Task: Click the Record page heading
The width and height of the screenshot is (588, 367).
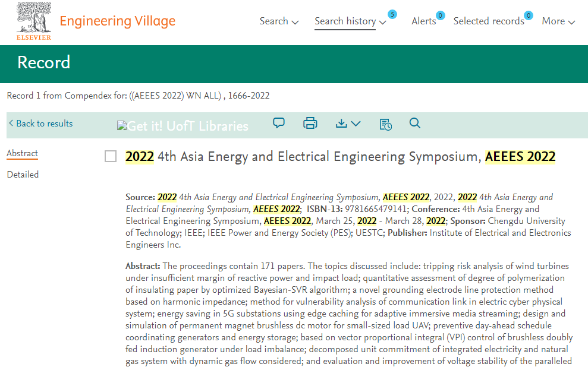Action: coord(43,62)
